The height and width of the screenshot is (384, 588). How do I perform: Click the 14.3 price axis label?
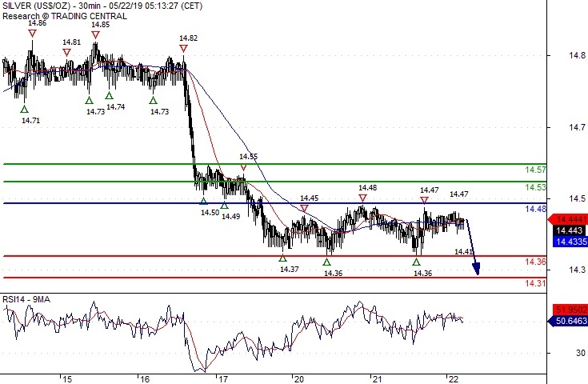click(x=577, y=270)
